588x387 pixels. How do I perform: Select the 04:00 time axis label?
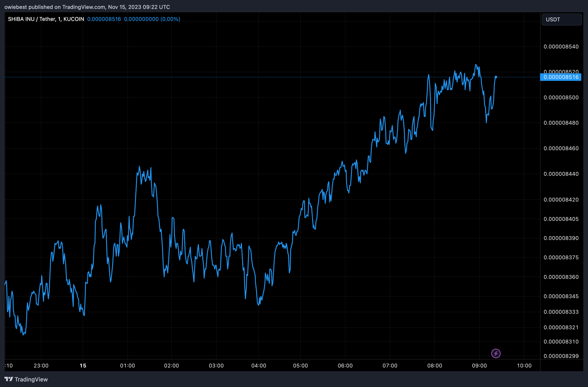259,365
